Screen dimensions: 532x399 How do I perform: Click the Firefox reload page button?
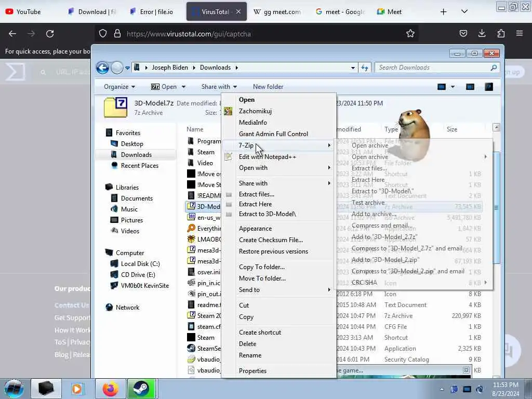pyautogui.click(x=50, y=34)
